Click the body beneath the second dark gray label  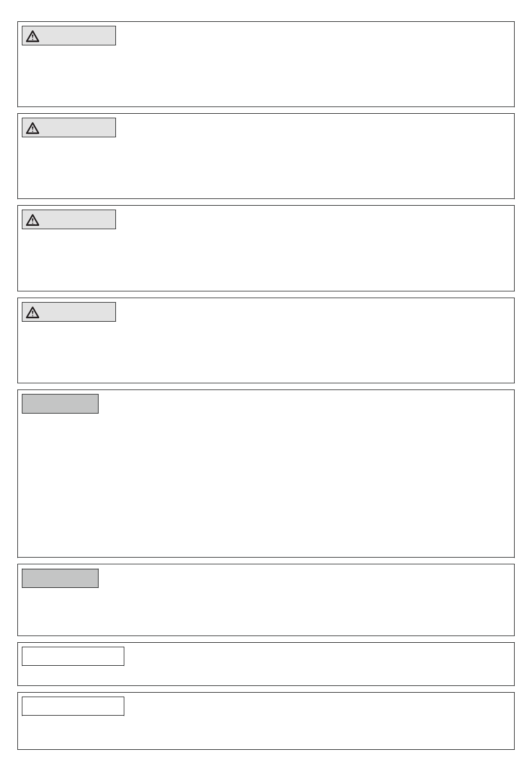[266, 611]
